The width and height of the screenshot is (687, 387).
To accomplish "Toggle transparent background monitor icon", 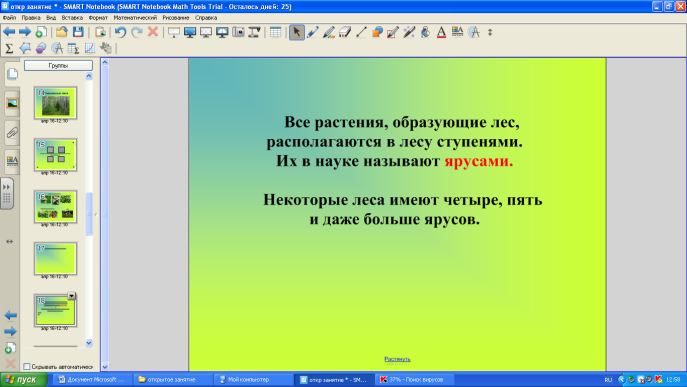I will [206, 32].
